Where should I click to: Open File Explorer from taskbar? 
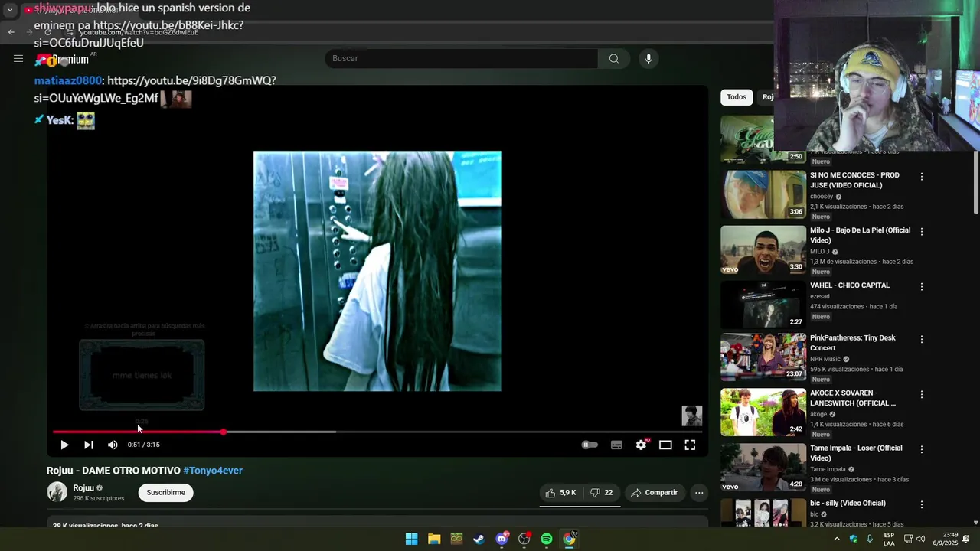click(x=434, y=539)
